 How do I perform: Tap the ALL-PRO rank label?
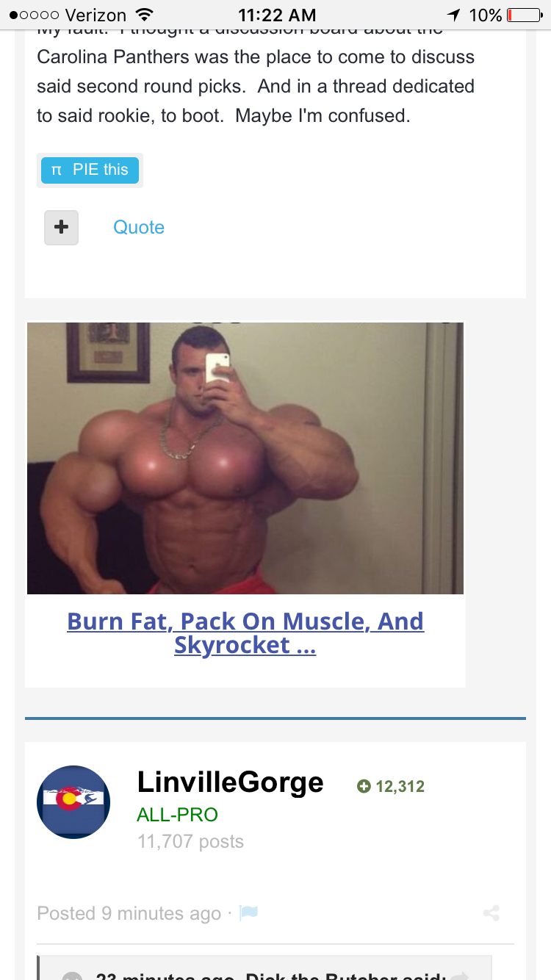tap(178, 815)
